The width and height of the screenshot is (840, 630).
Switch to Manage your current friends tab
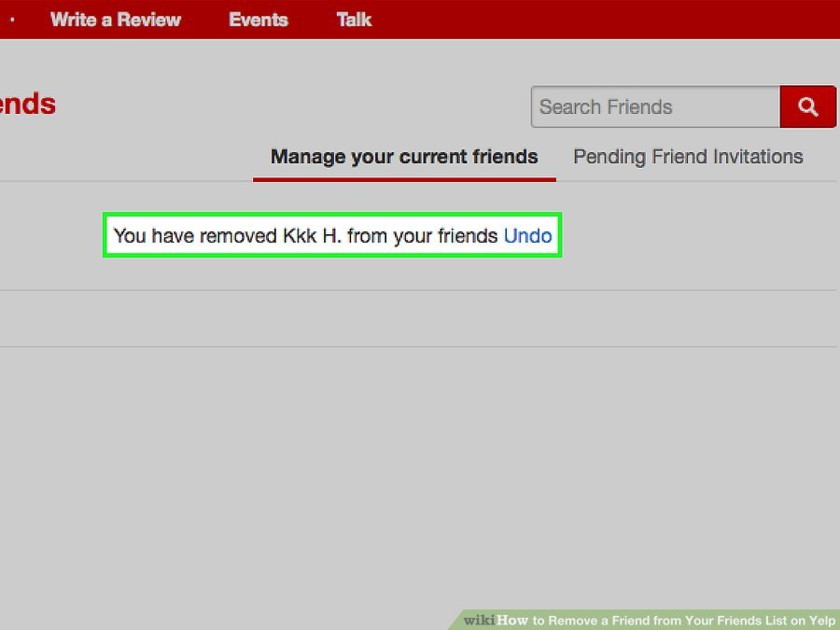(404, 157)
